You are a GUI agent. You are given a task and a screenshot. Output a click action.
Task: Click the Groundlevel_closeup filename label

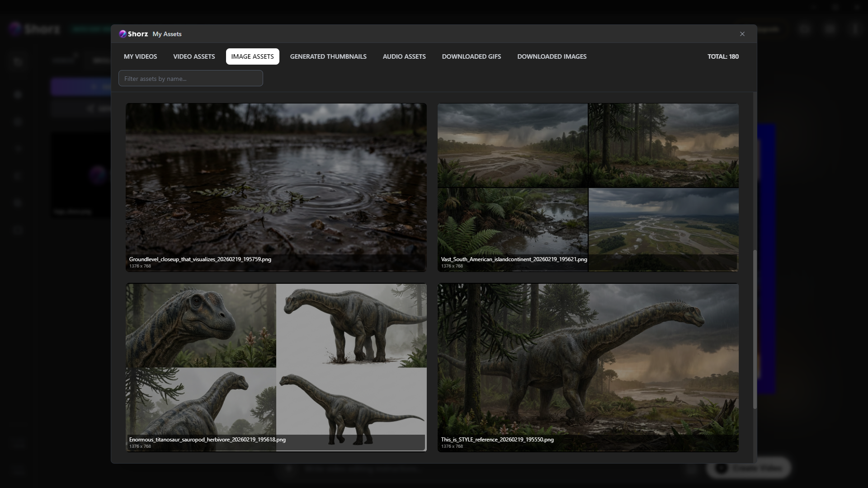point(200,259)
